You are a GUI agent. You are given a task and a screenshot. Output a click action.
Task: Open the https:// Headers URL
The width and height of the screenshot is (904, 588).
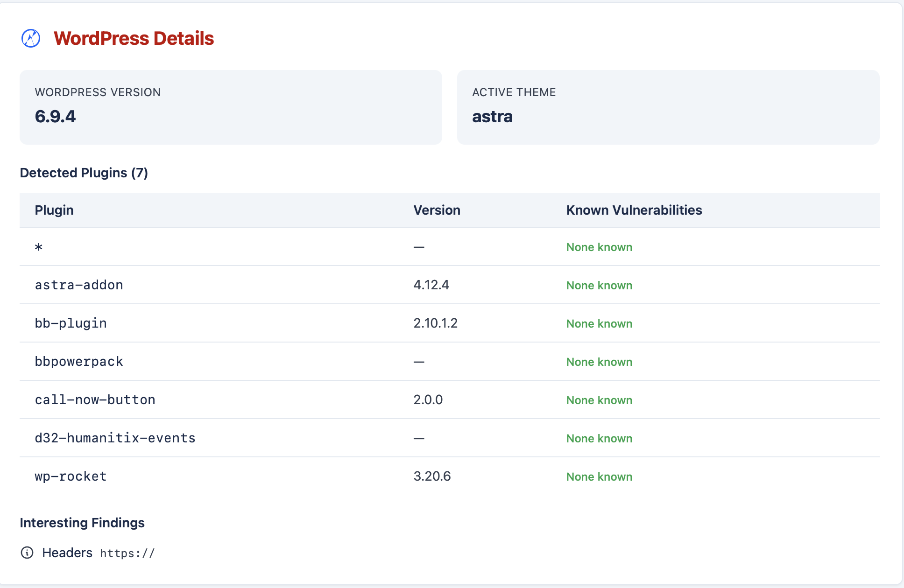coord(127,553)
